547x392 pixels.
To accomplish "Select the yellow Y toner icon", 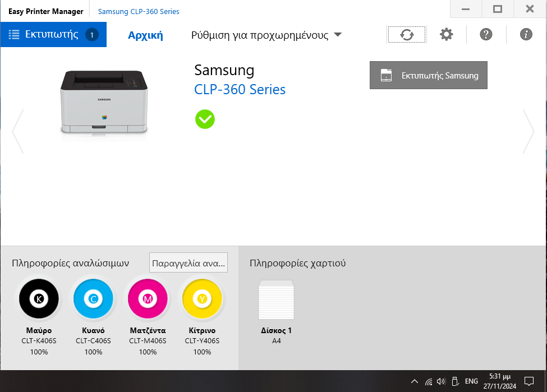I will pyautogui.click(x=202, y=298).
